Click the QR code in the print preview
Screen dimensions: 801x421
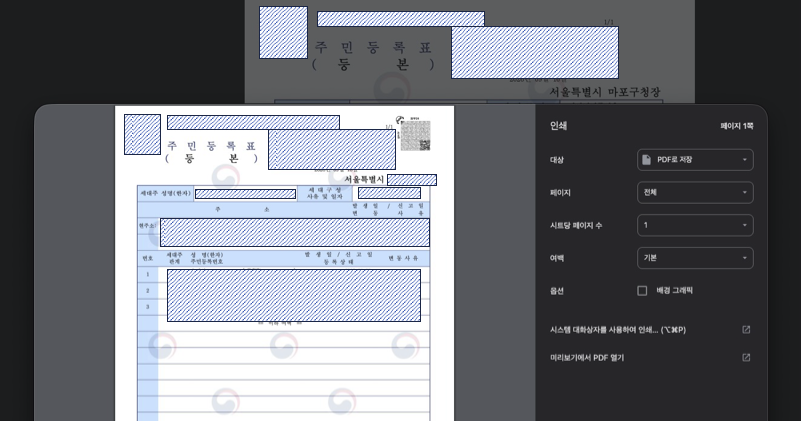point(415,135)
